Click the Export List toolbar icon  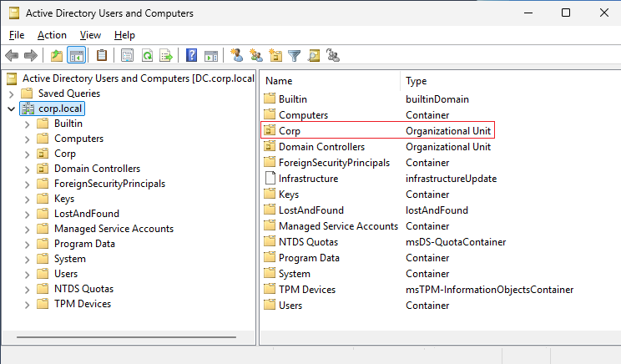(x=166, y=55)
